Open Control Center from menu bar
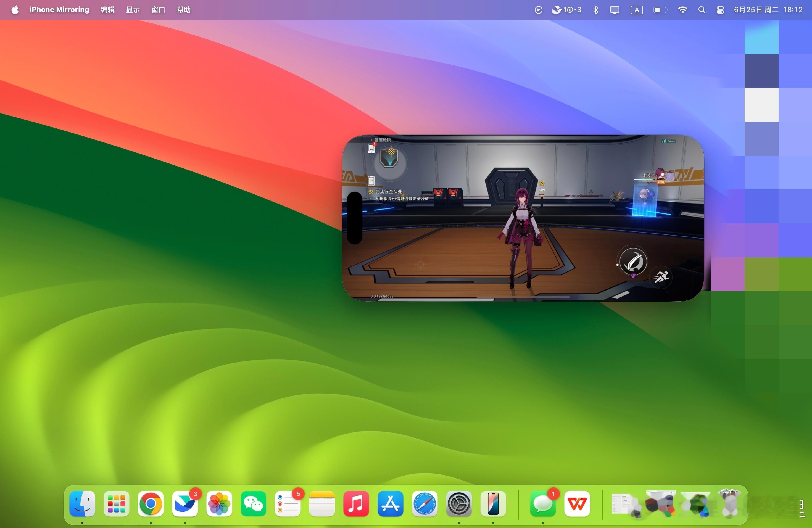 (x=720, y=10)
